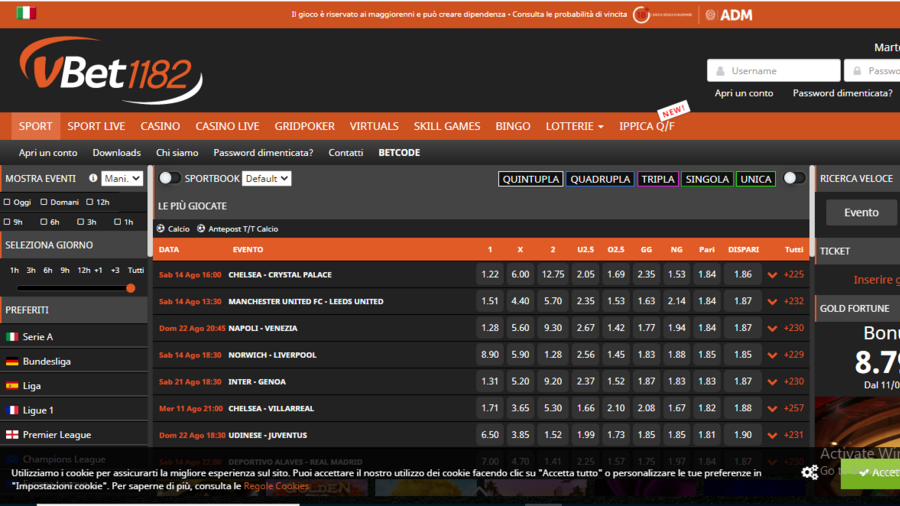Open the GRIDPOKER tab

coord(304,126)
